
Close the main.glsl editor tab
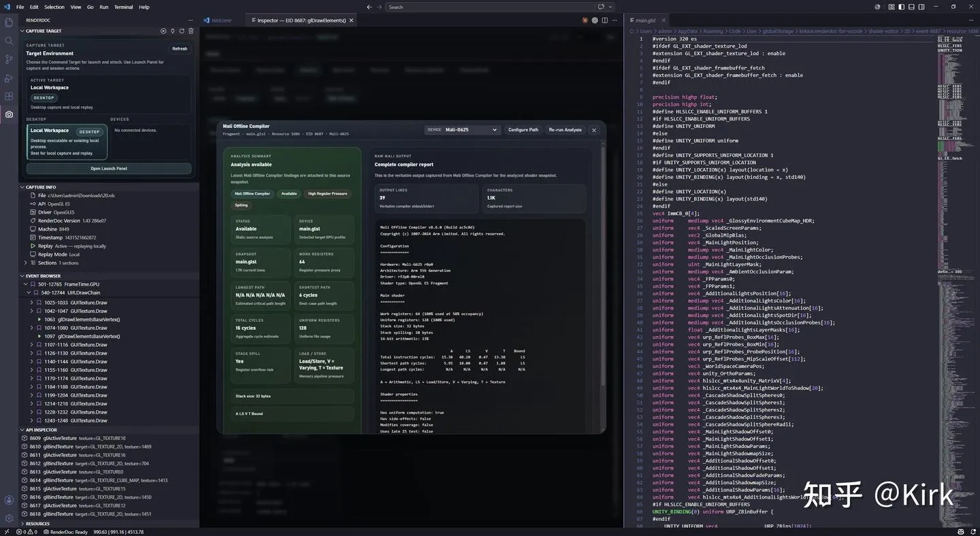663,20
